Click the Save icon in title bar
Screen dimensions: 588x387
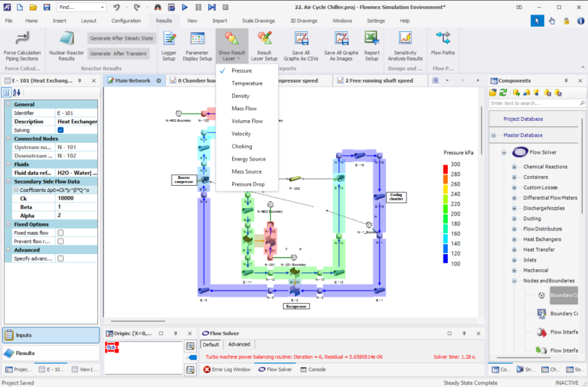(x=47, y=7)
